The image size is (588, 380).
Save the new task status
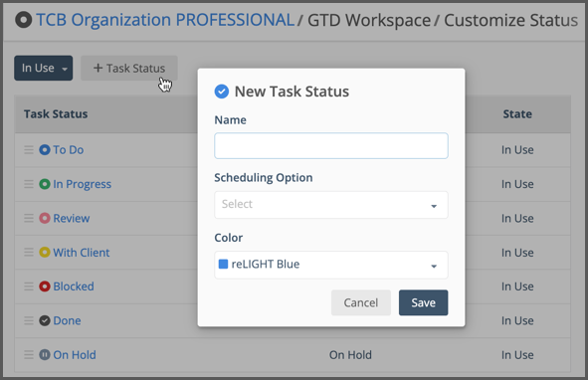pyautogui.click(x=424, y=302)
